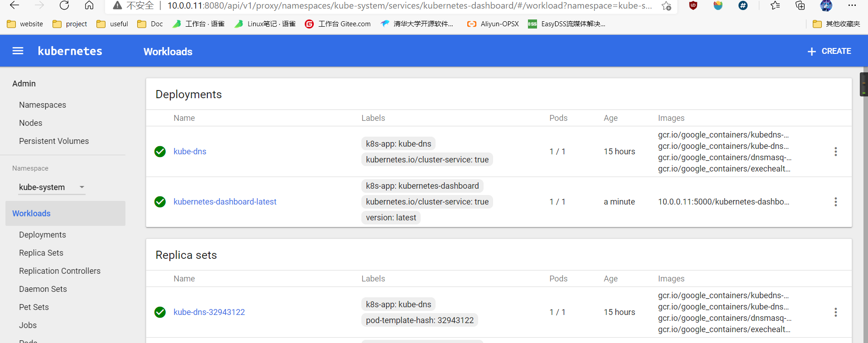Click image '10.0.0.11:5000/kubernetes-dashbo...'
The height and width of the screenshot is (343, 868).
(724, 202)
